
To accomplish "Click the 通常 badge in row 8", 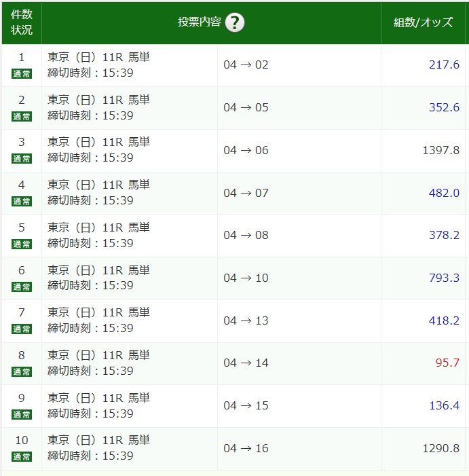I will [x=22, y=371].
